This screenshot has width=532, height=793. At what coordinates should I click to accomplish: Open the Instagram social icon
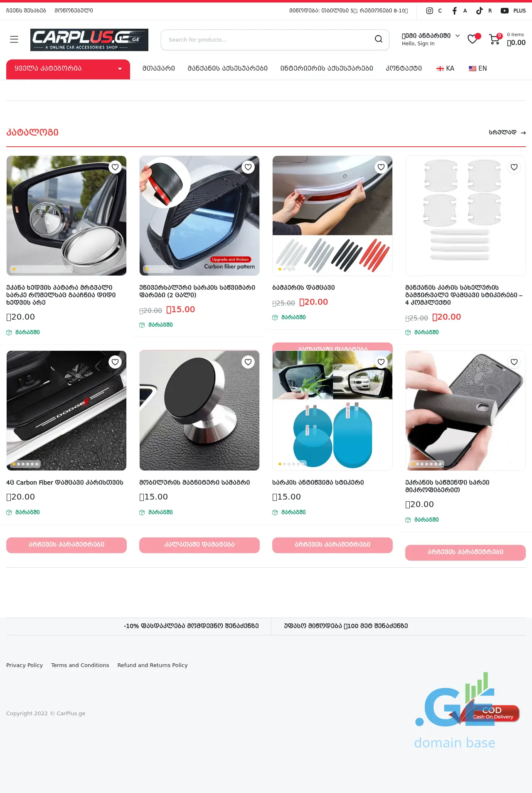(x=429, y=11)
